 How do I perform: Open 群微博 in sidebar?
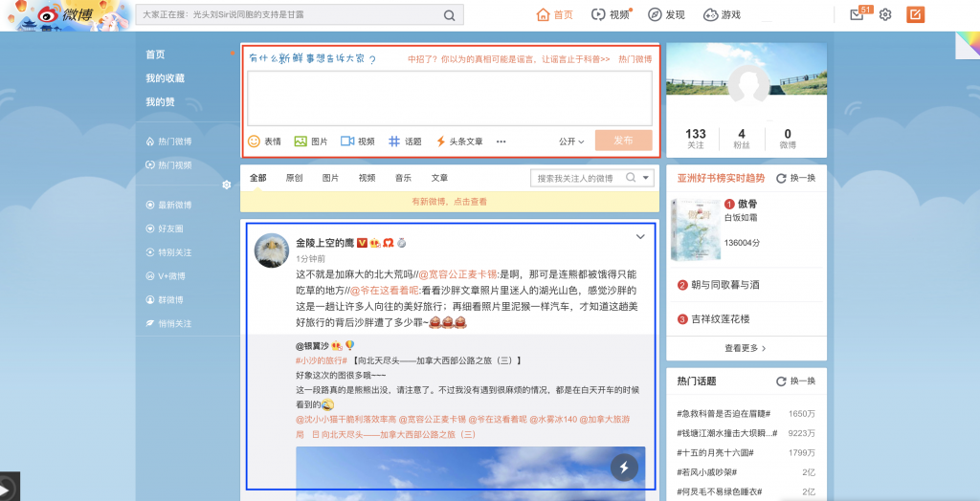pos(165,300)
